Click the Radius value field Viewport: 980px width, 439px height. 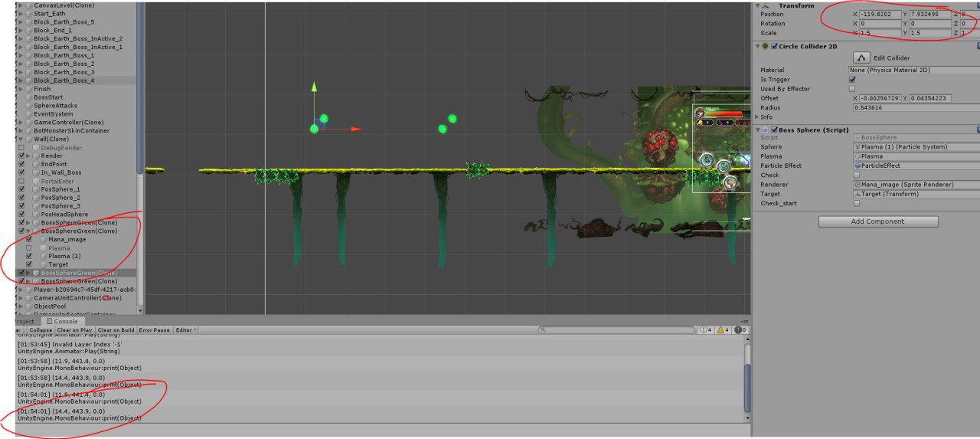click(916, 107)
